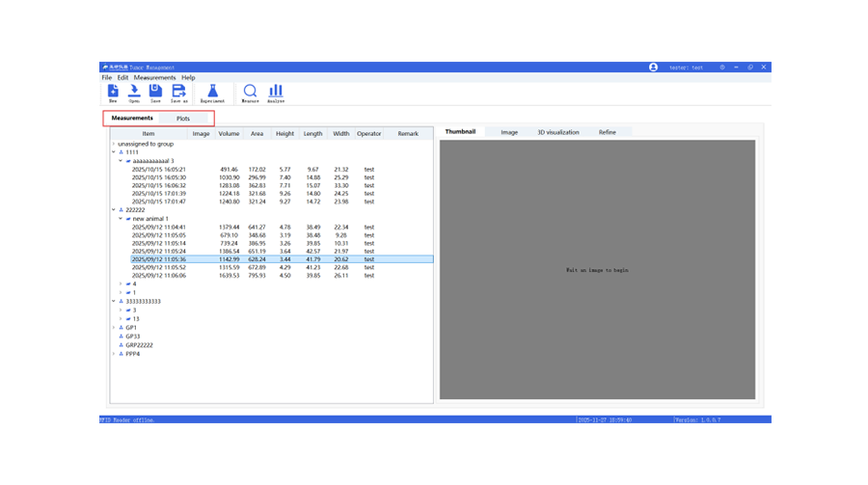
Task: Switch to the Plots tab
Action: [183, 119]
